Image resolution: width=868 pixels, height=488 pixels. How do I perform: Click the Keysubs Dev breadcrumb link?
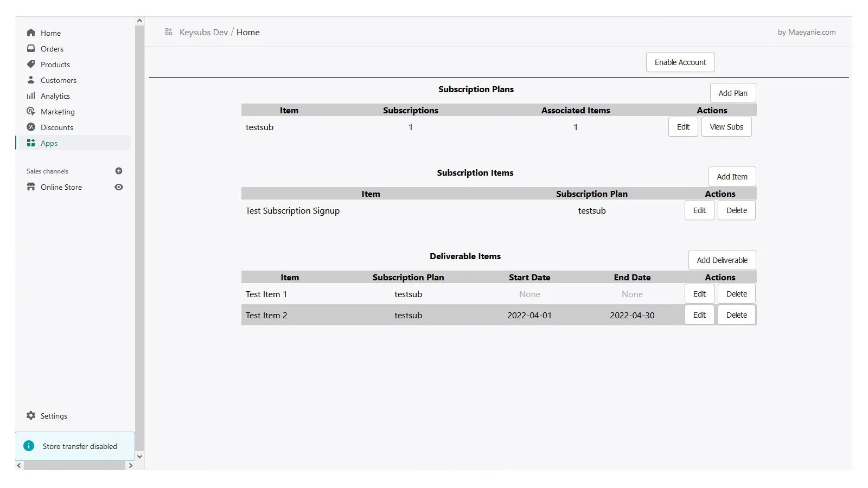pos(203,33)
